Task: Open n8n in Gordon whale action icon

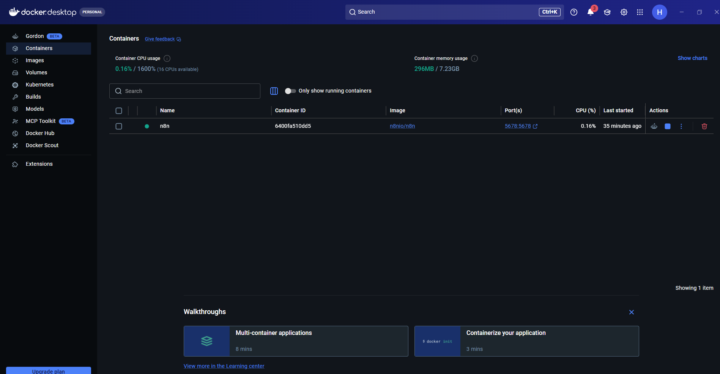Action: point(654,126)
